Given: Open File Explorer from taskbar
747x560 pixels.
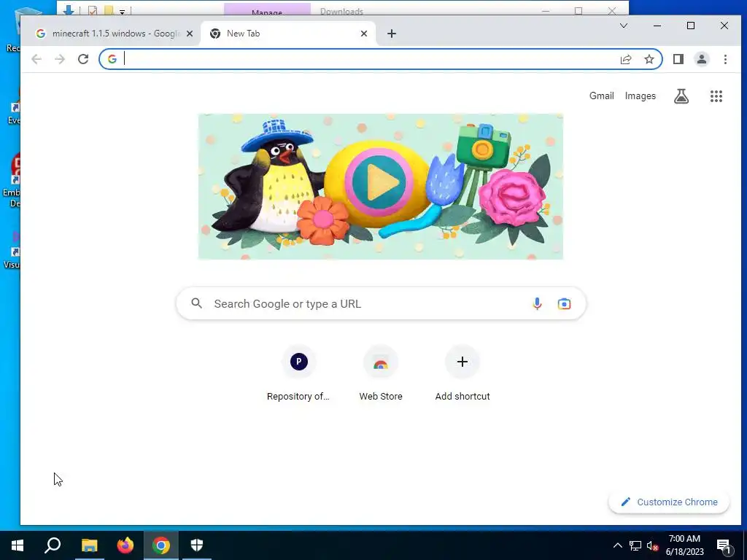Looking at the screenshot, I should click(x=89, y=545).
